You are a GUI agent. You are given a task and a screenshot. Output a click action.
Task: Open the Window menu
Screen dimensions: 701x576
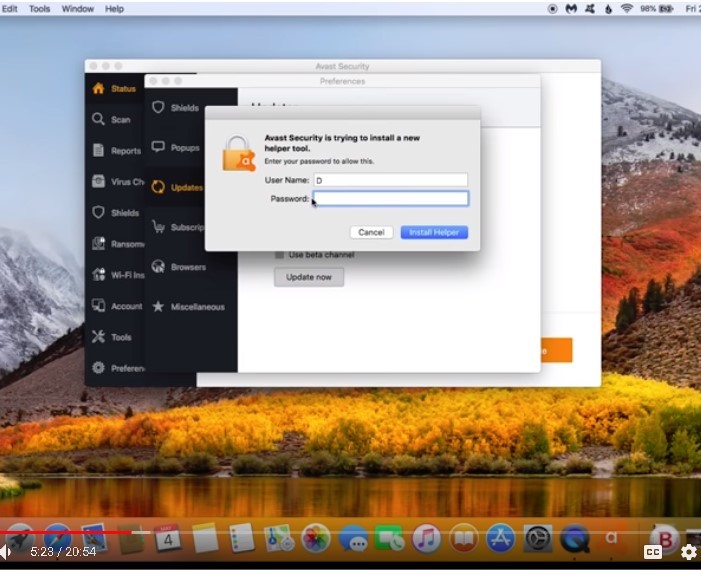pos(77,8)
